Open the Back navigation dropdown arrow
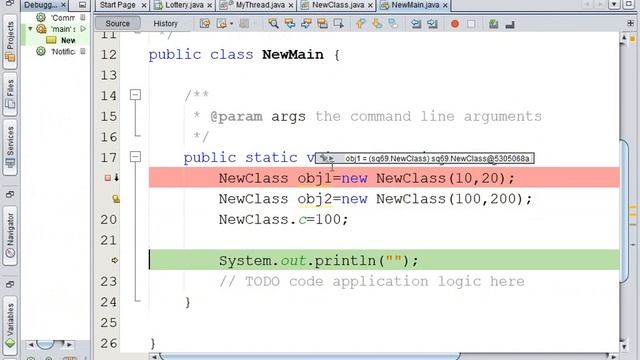 [x=231, y=24]
